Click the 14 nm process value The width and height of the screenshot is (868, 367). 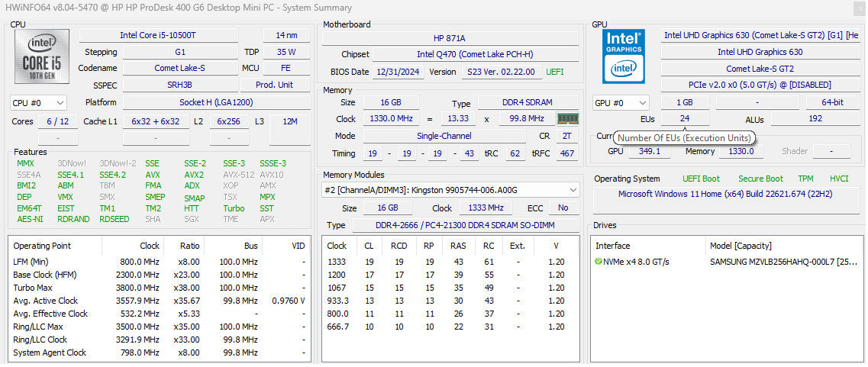coord(286,35)
